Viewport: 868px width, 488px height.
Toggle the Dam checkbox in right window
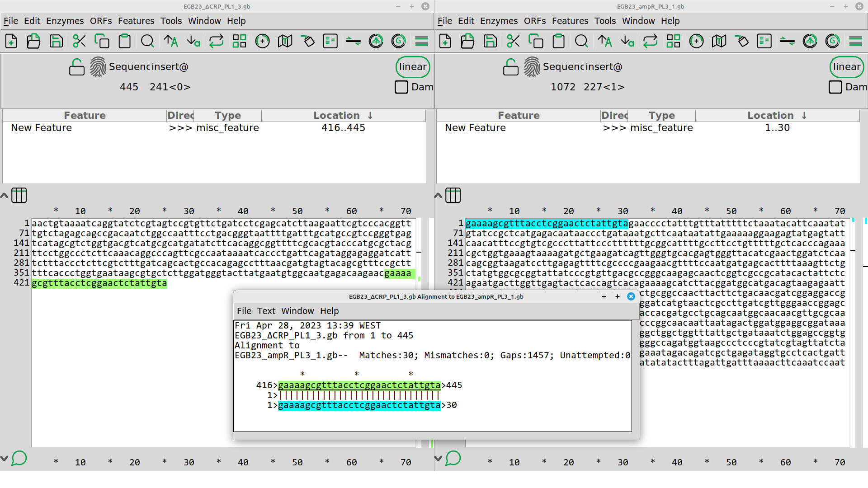(x=835, y=87)
